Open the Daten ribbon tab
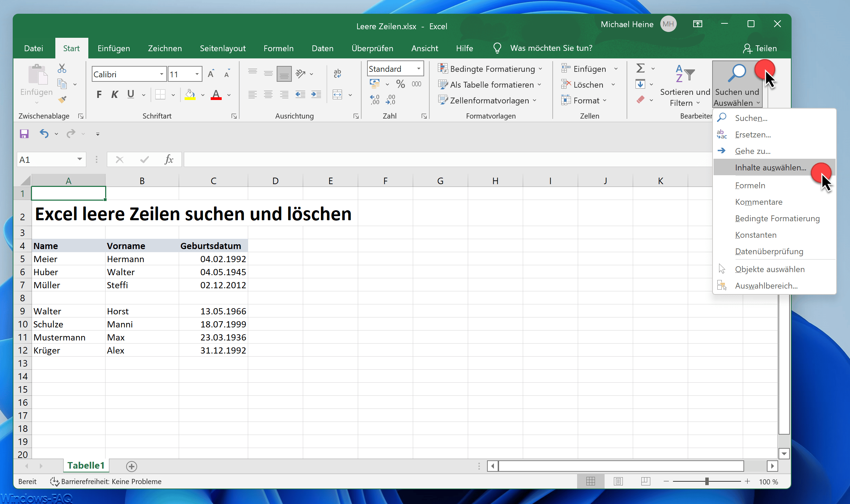 (322, 48)
